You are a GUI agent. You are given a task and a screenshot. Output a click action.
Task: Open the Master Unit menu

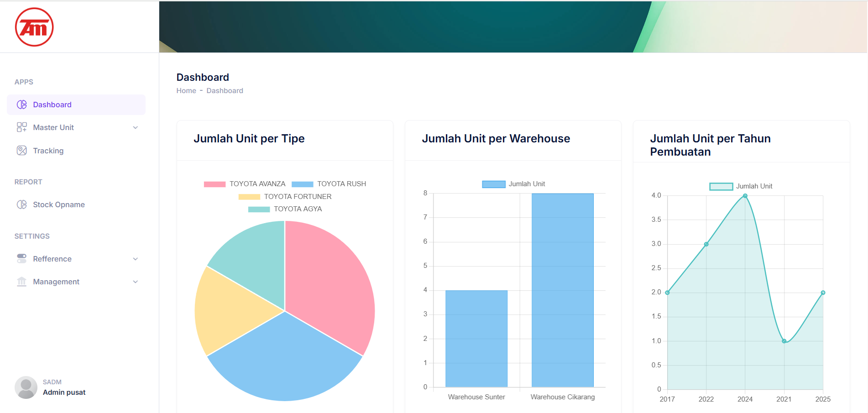(76, 127)
